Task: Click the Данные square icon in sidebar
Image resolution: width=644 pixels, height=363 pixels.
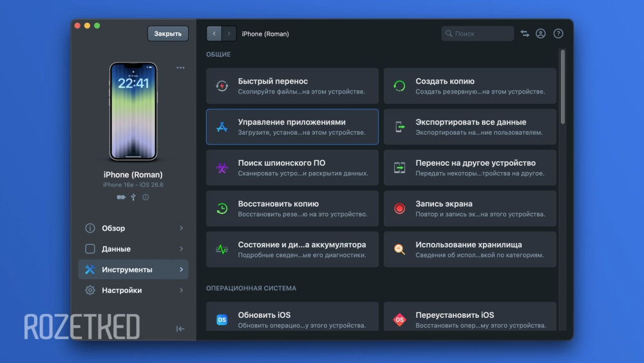Action: 90,249
